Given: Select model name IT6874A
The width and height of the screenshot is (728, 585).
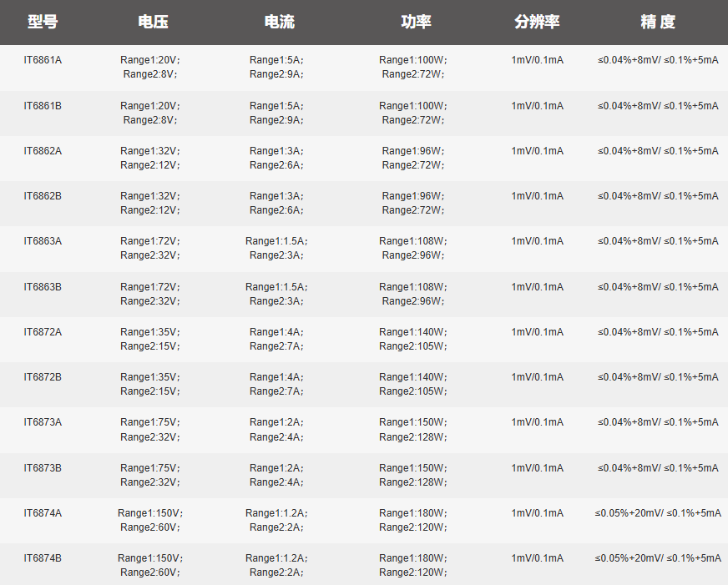Looking at the screenshot, I should 43,512.
